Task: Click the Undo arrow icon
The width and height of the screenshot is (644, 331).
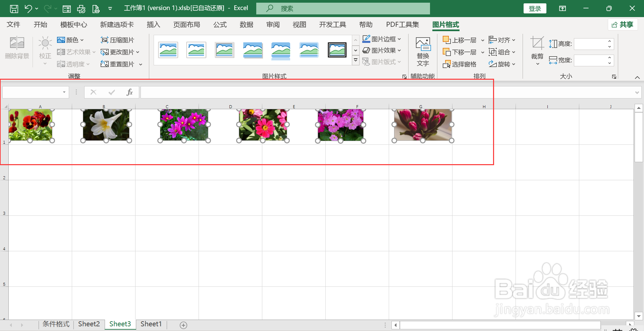Action: tap(29, 9)
